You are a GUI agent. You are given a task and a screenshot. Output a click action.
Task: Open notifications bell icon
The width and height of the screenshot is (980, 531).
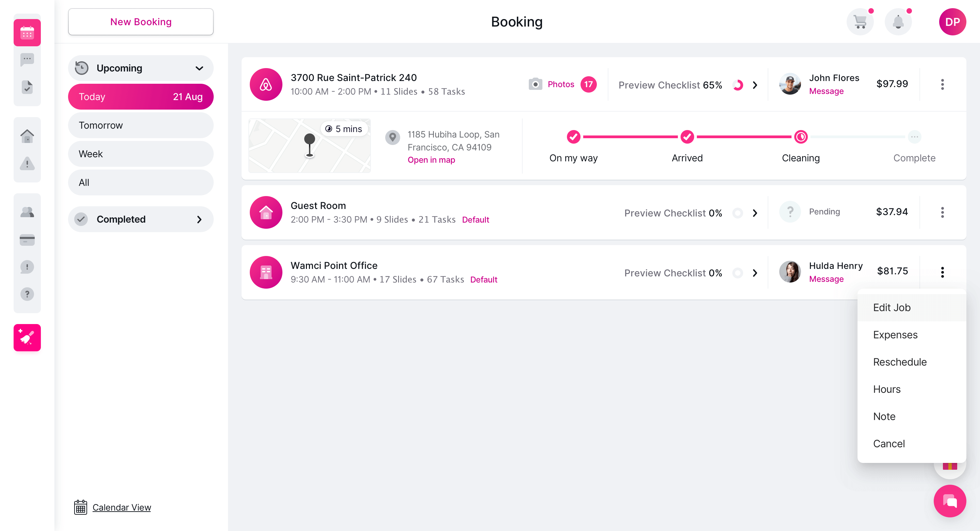pos(898,22)
